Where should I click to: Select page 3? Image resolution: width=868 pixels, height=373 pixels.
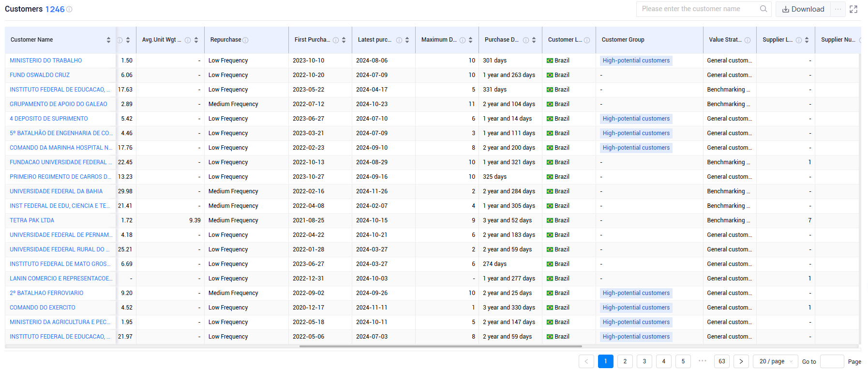(x=644, y=361)
